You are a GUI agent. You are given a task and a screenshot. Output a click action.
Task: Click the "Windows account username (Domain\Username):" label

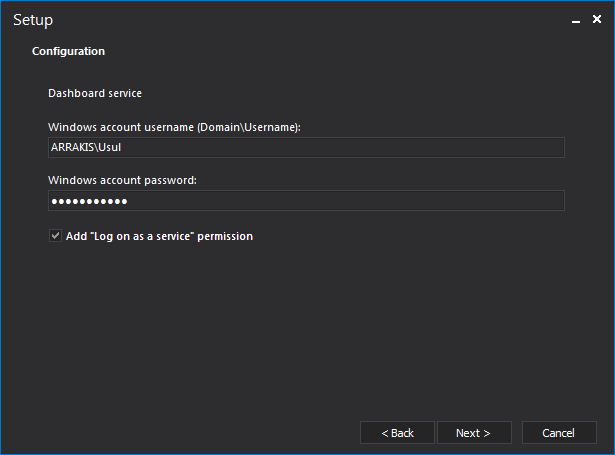[174, 127]
